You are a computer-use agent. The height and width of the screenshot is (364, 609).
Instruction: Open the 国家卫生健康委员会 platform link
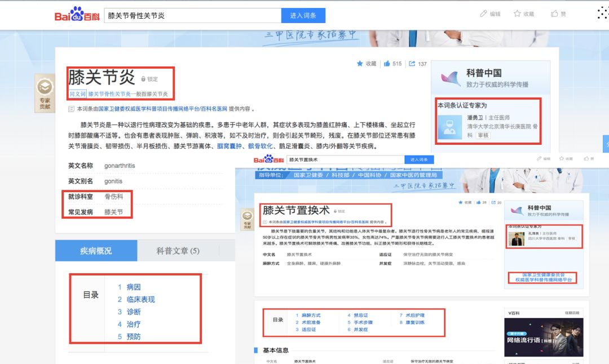pos(542,277)
